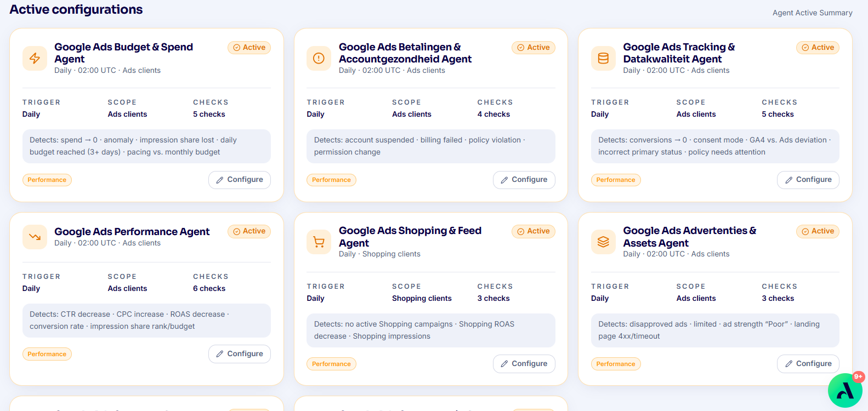Click '3 checks' on Advertenties & Assets card
Image resolution: width=868 pixels, height=411 pixels.
[x=778, y=299]
